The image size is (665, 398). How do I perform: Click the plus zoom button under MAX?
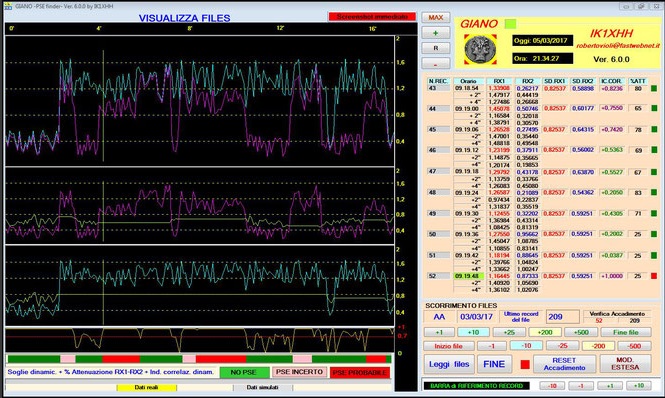point(436,33)
